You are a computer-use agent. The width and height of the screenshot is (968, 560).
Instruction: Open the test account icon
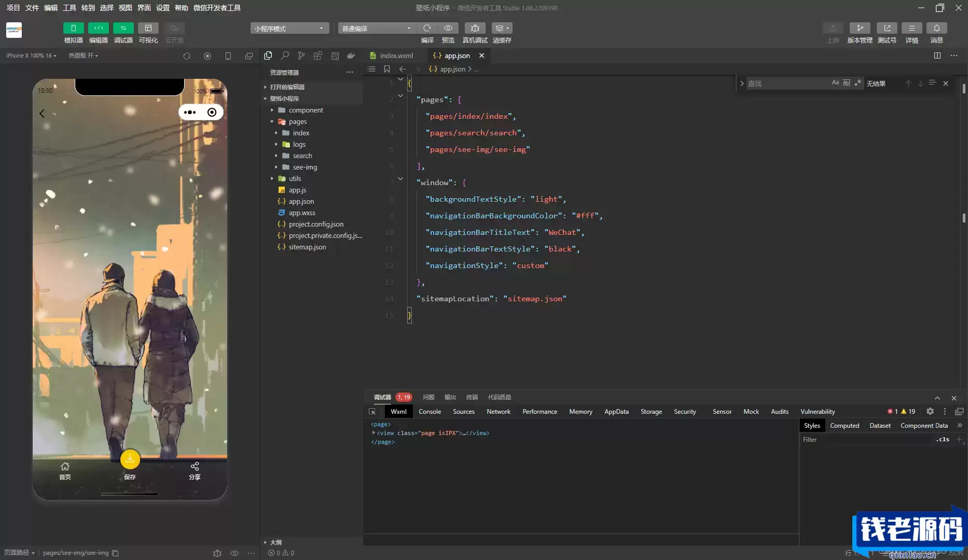coord(887,28)
